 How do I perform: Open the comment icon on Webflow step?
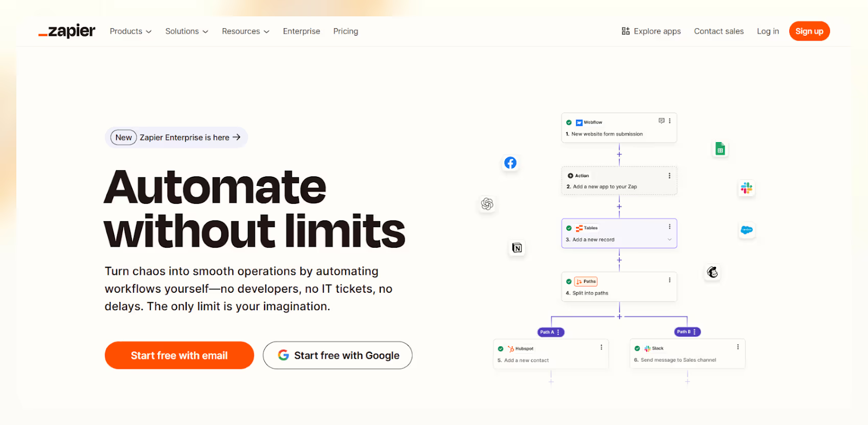pyautogui.click(x=661, y=121)
